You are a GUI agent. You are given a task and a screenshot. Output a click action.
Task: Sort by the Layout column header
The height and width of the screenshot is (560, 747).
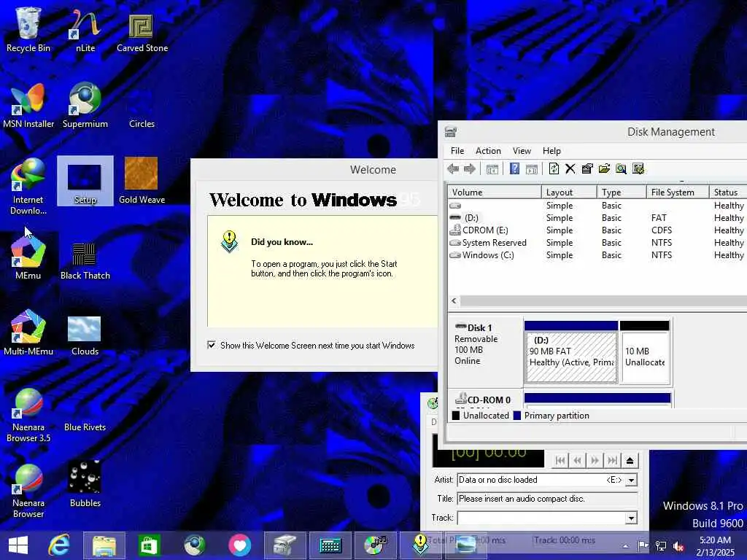[569, 192]
